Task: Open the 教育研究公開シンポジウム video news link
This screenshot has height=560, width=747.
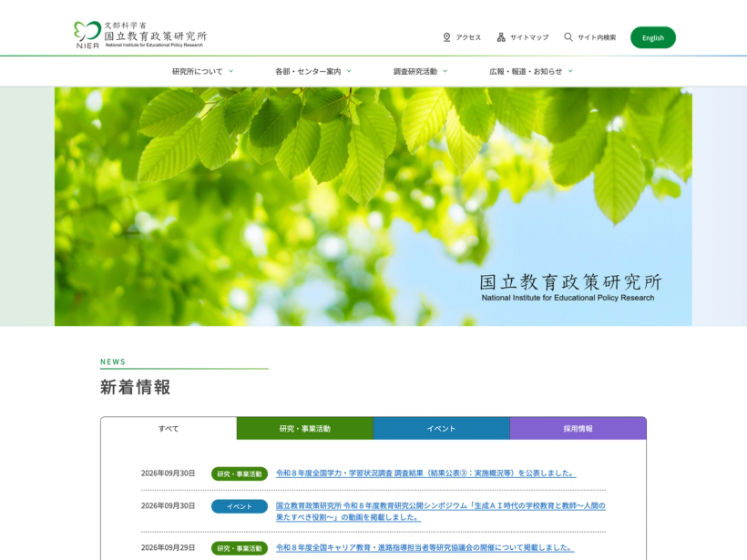Action: coord(441,512)
